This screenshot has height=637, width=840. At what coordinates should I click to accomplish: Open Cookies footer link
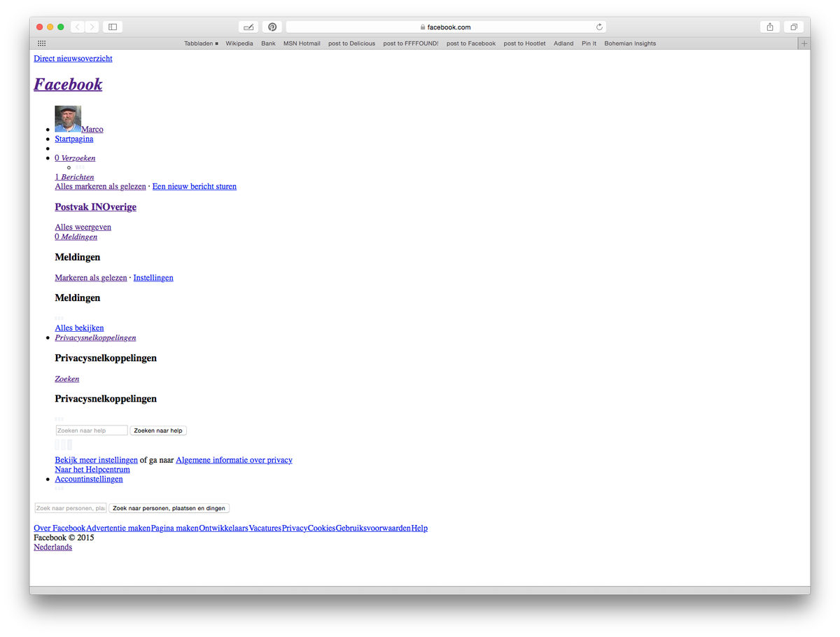321,528
